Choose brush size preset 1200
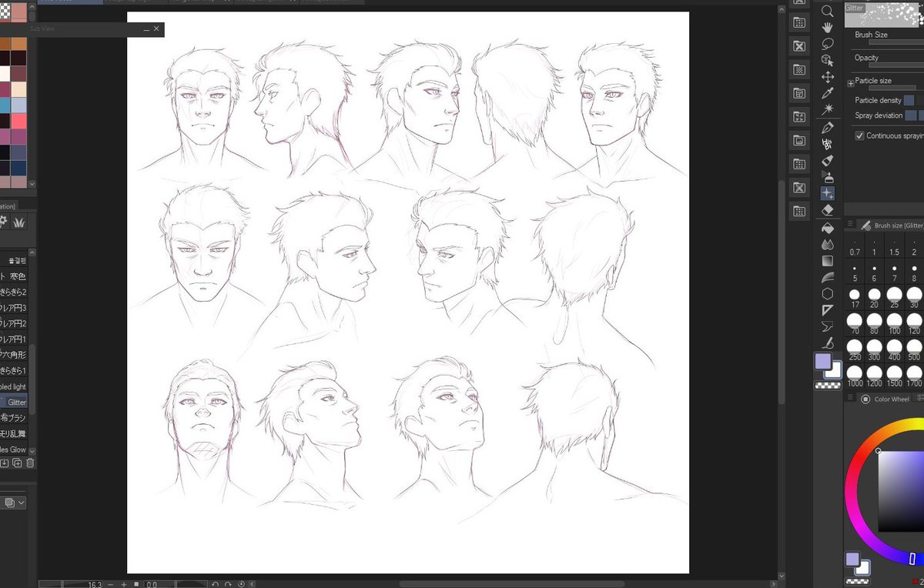The height and width of the screenshot is (588, 924). (x=875, y=377)
